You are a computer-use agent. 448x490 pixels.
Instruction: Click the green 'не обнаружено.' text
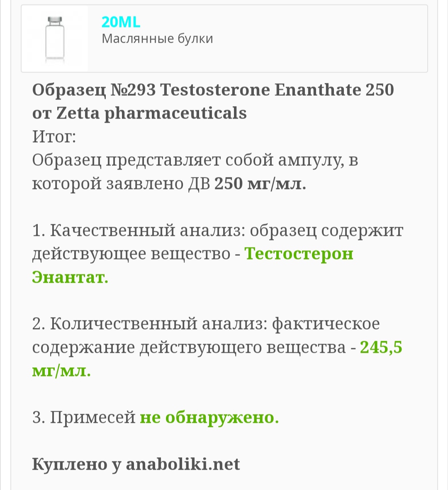click(209, 417)
